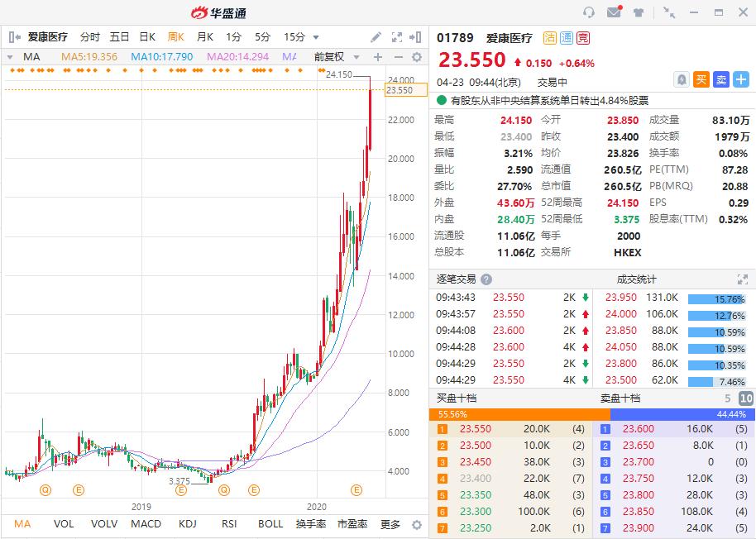Select 换手率 indicator
The image size is (756, 539).
coord(311,524)
